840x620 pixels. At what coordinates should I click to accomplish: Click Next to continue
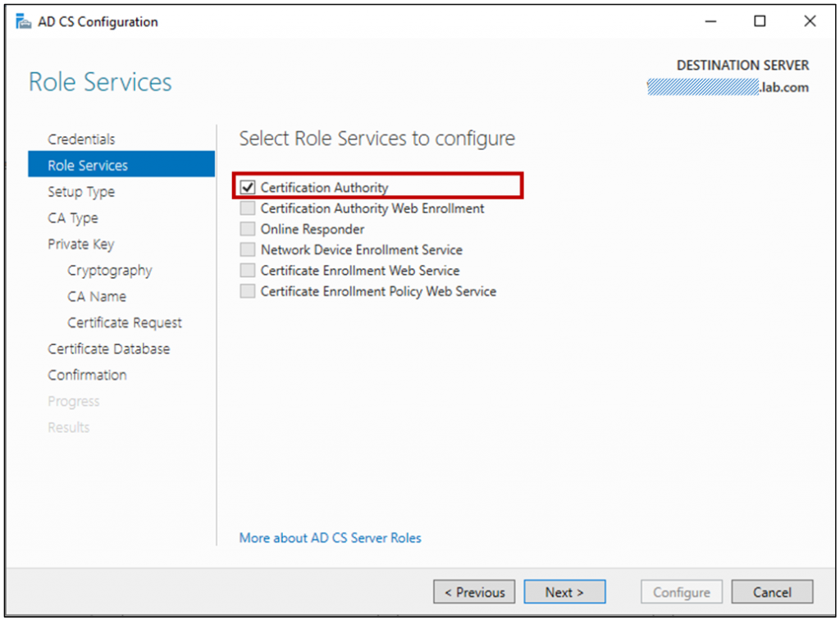(x=564, y=592)
